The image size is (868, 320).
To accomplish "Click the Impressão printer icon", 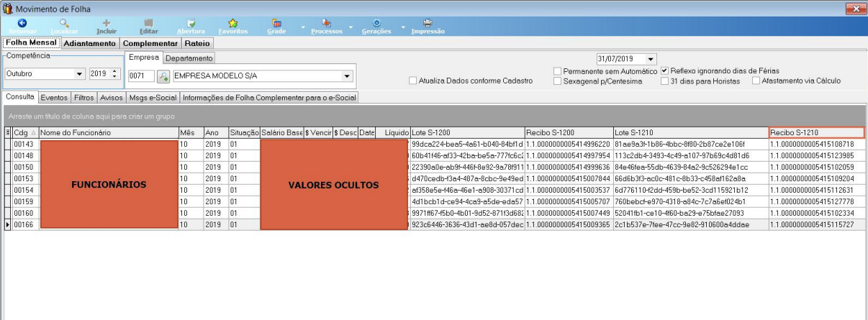I will click(428, 23).
